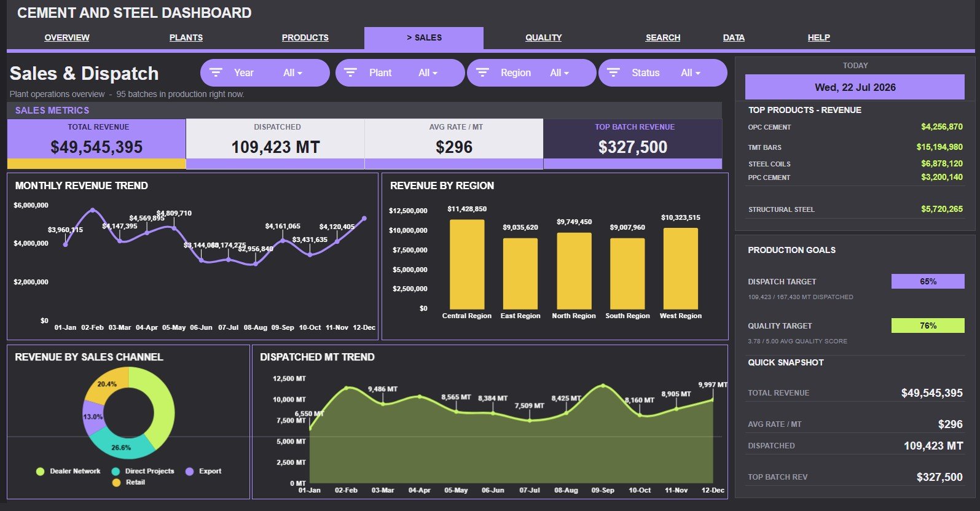Open the Year All dropdown
Viewport: 980px width, 511px height.
(x=292, y=72)
